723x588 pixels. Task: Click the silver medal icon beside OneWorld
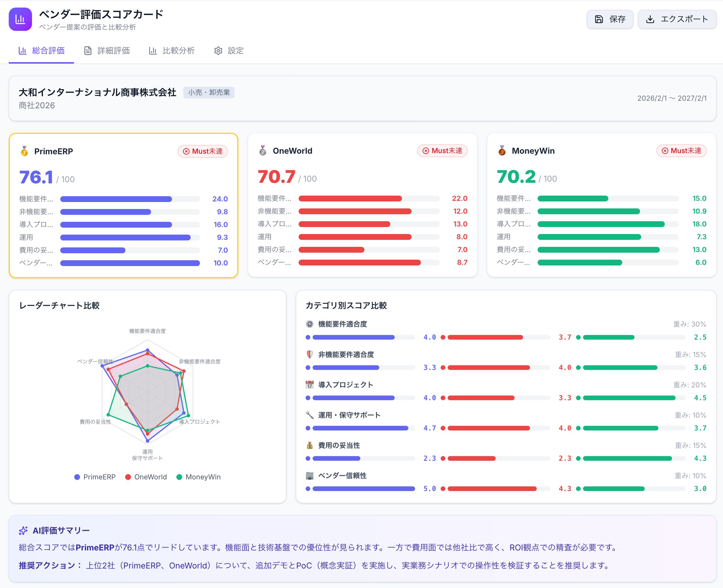(x=263, y=150)
